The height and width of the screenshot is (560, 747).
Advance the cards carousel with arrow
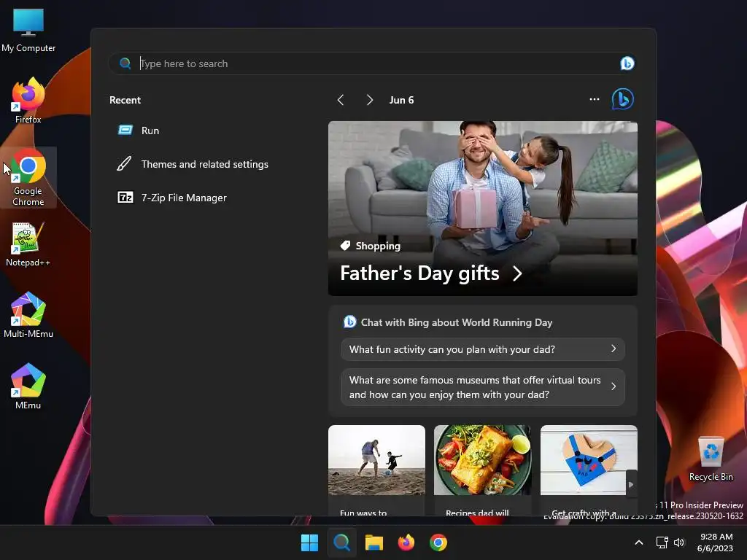(631, 484)
